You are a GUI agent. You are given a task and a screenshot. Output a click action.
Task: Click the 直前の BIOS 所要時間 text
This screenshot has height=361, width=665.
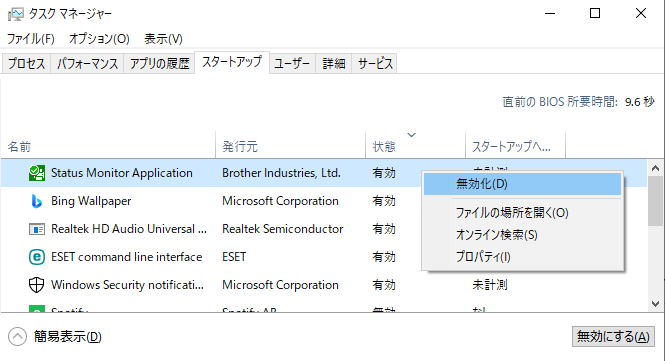[x=560, y=102]
